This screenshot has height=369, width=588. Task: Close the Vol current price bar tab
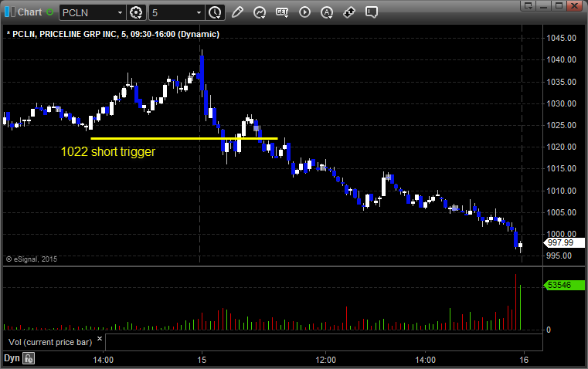(100, 339)
